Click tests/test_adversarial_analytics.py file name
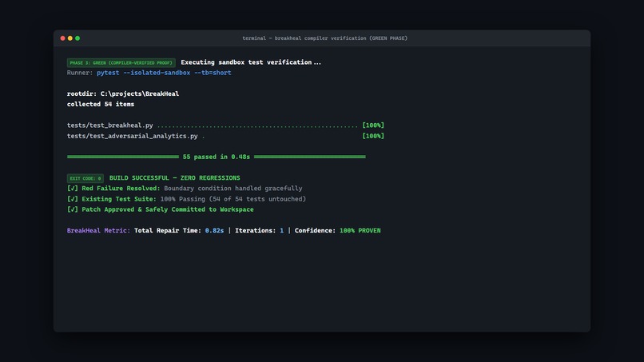This screenshot has height=362, width=644. (x=133, y=136)
